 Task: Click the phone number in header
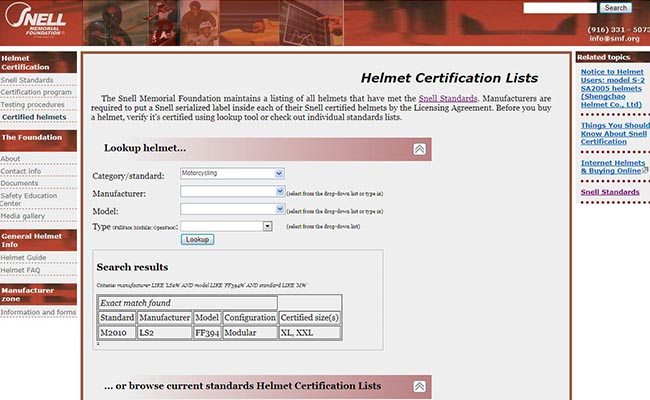(x=618, y=29)
